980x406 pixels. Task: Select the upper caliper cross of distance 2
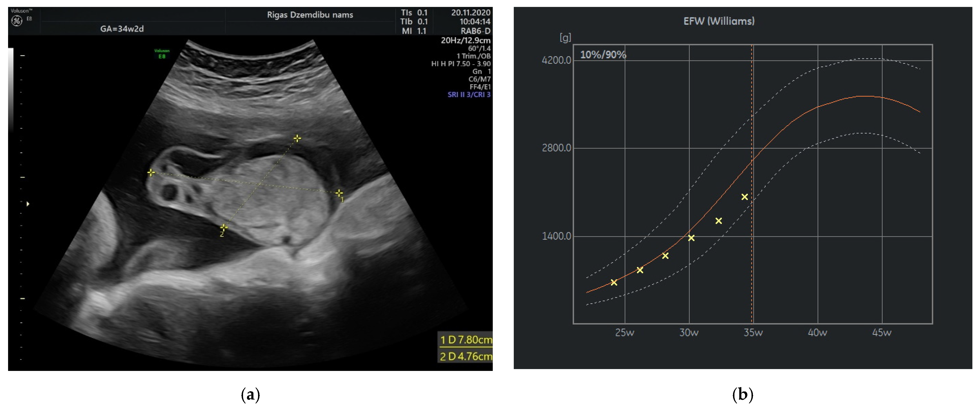click(x=297, y=138)
